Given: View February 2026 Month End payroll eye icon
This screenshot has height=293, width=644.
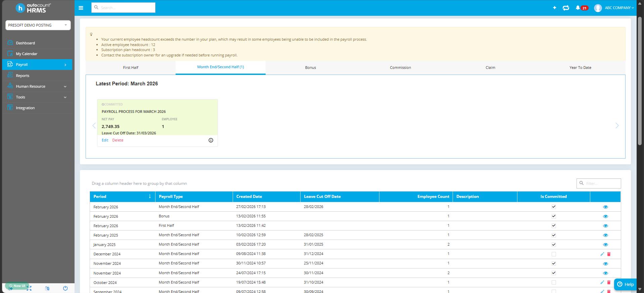Looking at the screenshot, I should (x=605, y=207).
